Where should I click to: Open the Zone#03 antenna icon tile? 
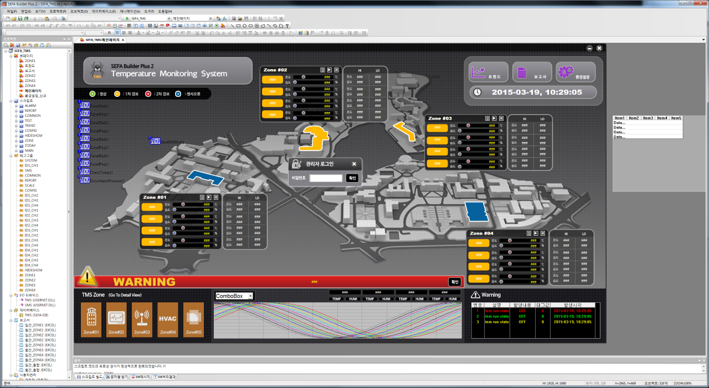pyautogui.click(x=142, y=319)
